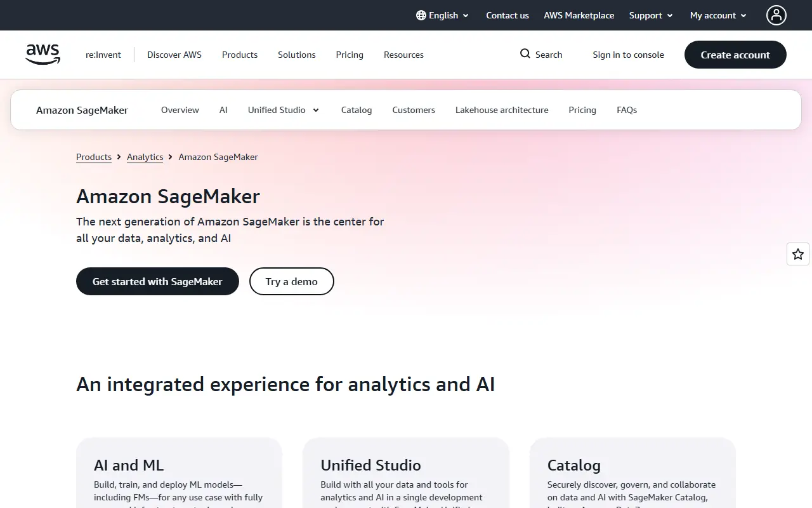Open the Resources menu

click(x=403, y=55)
